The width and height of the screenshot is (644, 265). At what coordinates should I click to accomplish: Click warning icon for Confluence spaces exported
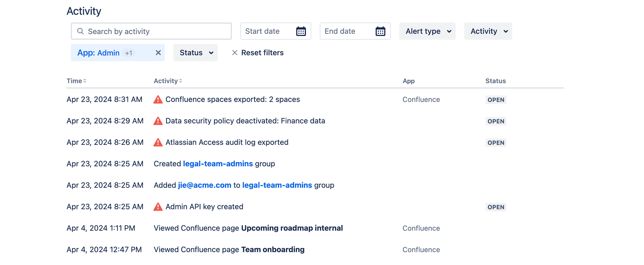tap(158, 100)
